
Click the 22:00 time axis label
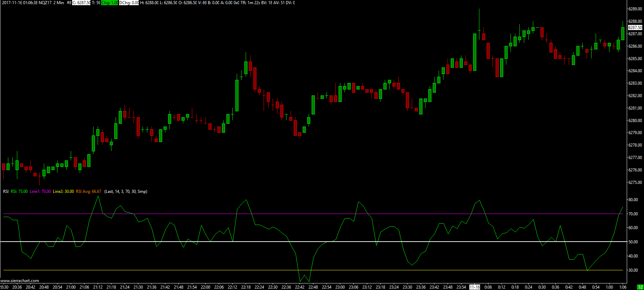pyautogui.click(x=205, y=287)
